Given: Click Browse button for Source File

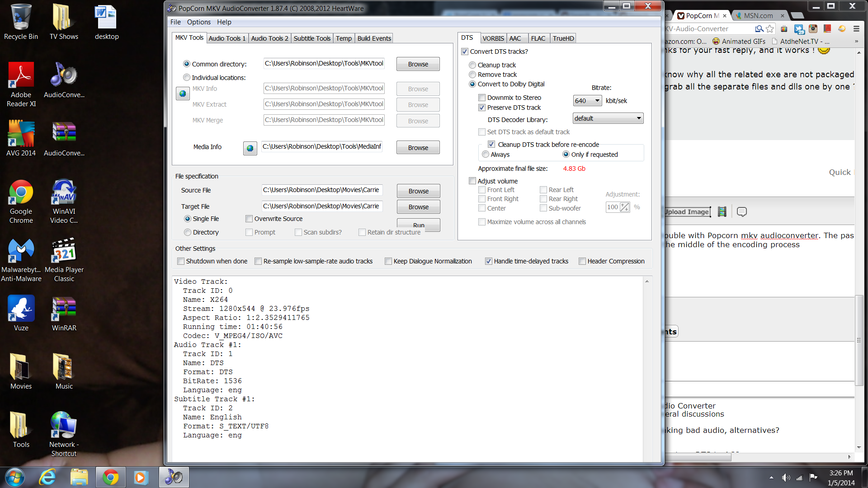Looking at the screenshot, I should (418, 191).
